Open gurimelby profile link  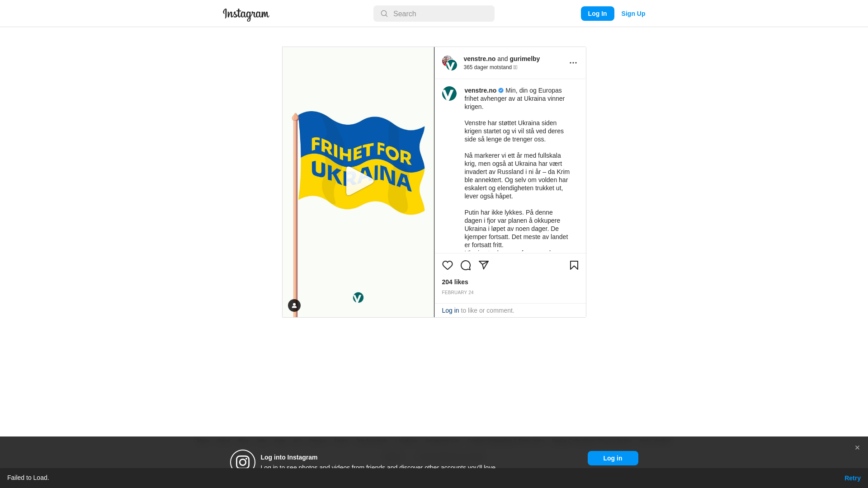[x=524, y=59]
